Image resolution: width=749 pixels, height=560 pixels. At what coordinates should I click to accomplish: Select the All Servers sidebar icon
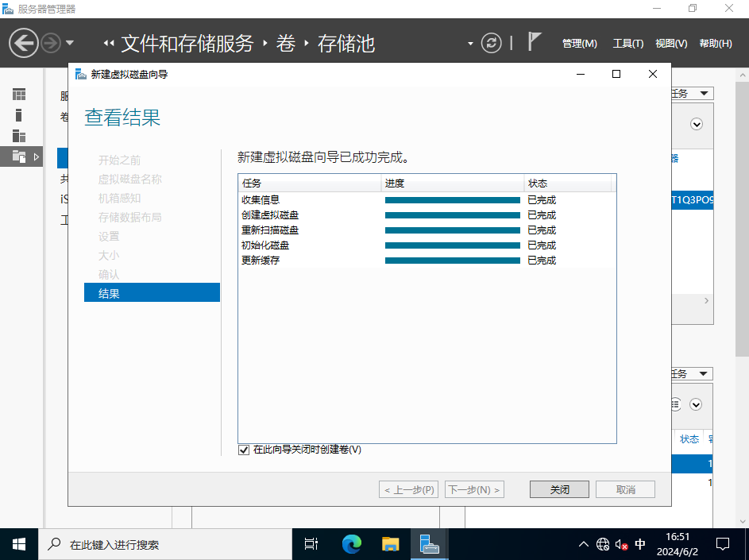click(19, 136)
